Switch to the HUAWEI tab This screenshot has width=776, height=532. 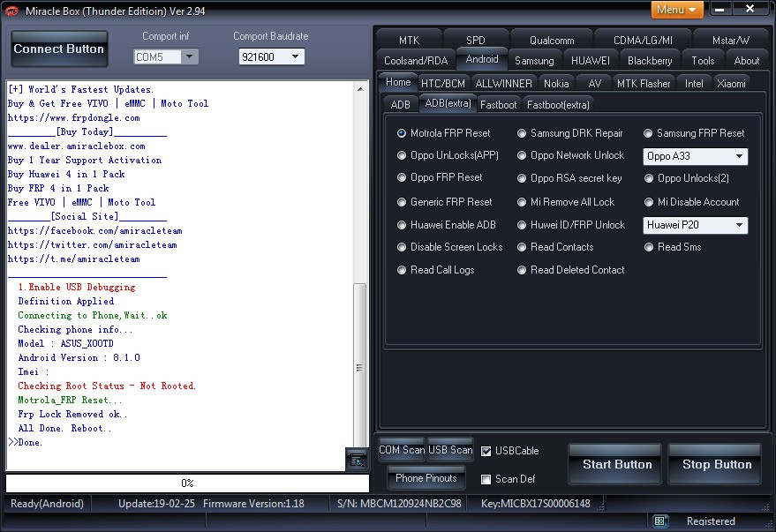tap(590, 60)
